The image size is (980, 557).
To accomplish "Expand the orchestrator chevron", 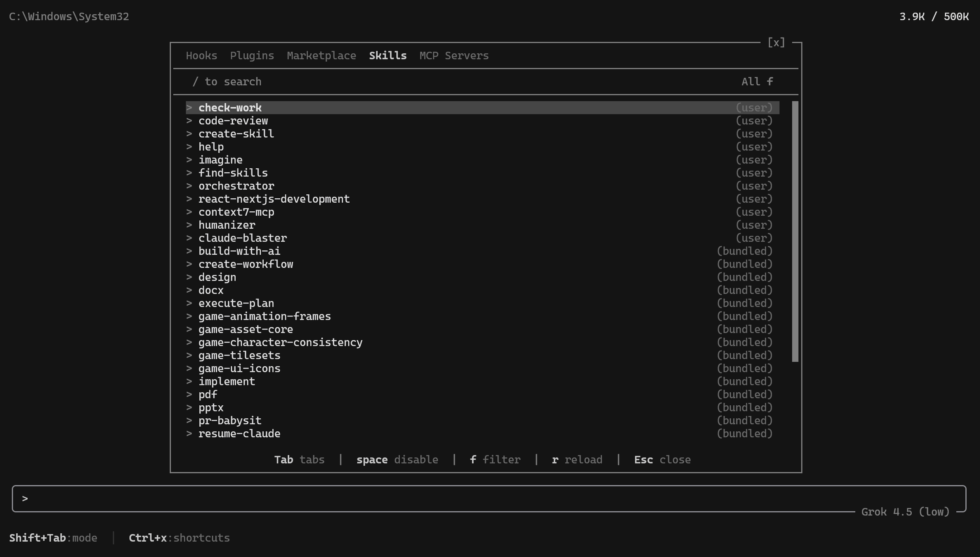I will click(x=189, y=186).
